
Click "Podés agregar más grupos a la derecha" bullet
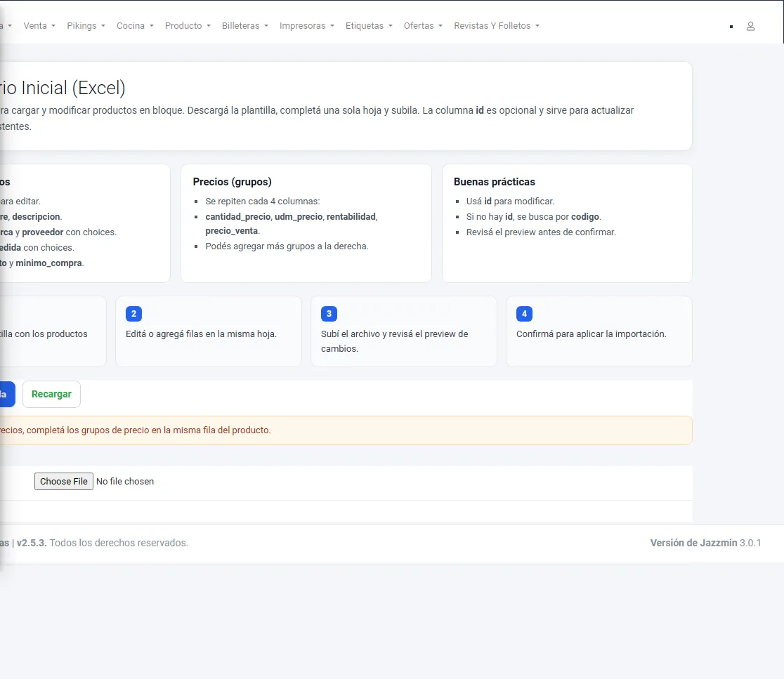287,246
